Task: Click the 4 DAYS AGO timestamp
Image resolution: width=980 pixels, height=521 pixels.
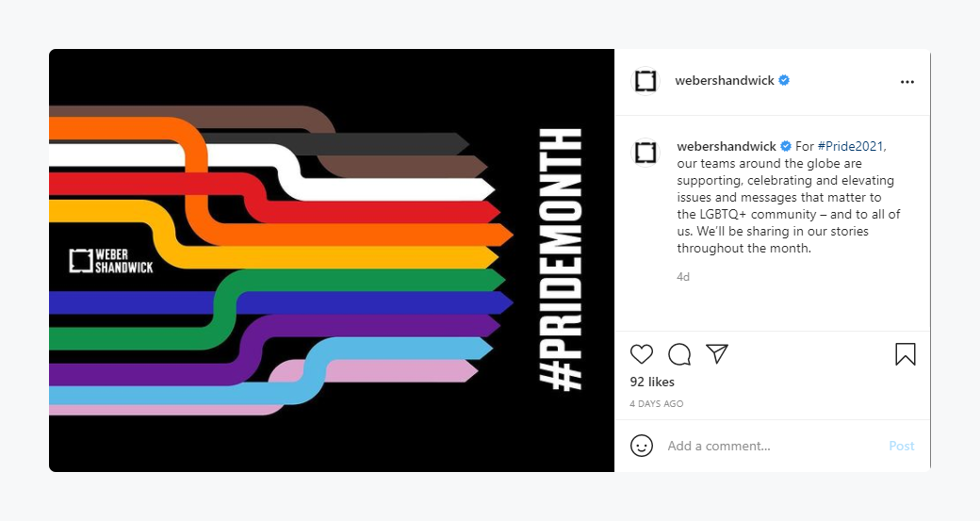Action: (656, 404)
